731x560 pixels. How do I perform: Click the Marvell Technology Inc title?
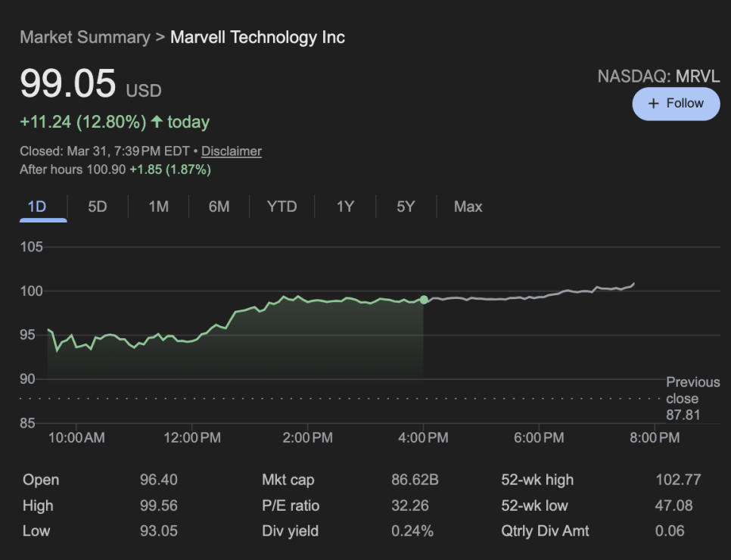click(257, 37)
